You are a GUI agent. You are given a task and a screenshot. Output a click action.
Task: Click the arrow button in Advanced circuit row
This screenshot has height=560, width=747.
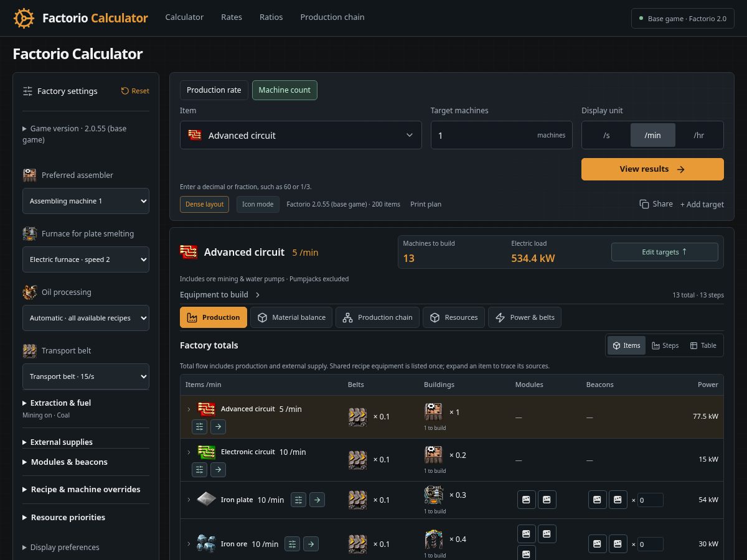point(218,426)
